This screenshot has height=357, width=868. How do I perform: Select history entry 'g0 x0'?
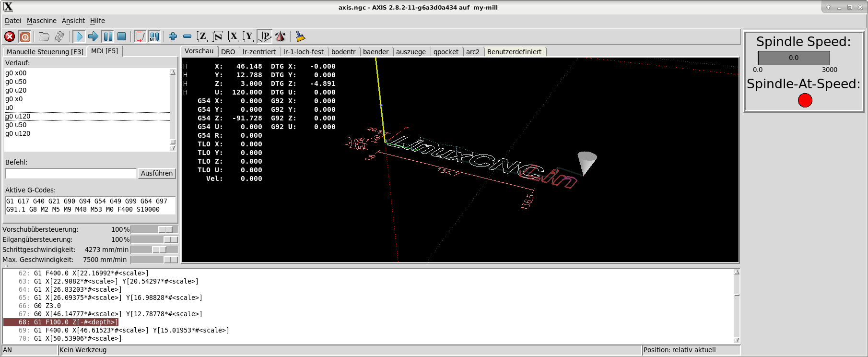(x=87, y=99)
